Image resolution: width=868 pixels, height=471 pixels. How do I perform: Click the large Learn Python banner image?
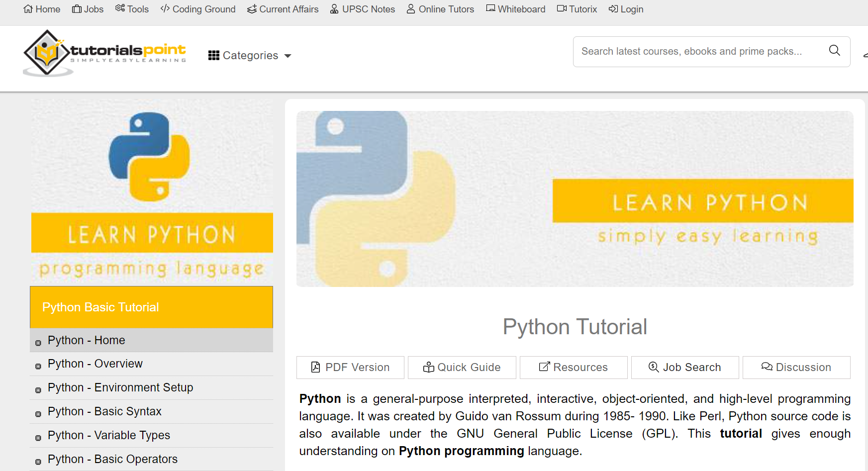pos(575,198)
